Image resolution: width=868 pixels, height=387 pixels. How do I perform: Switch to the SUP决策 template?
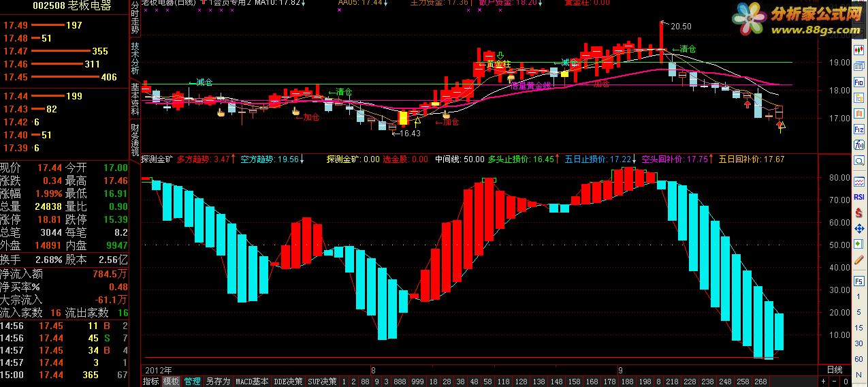[x=322, y=382]
